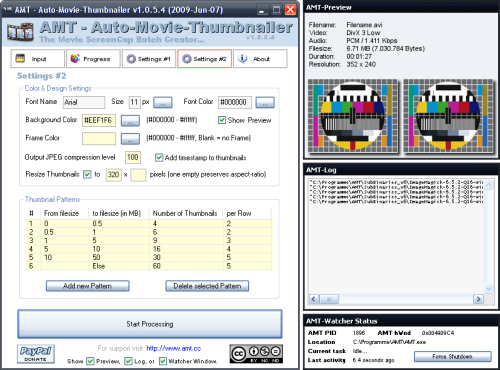Open the color picker button for Frame Color

pos(130,139)
